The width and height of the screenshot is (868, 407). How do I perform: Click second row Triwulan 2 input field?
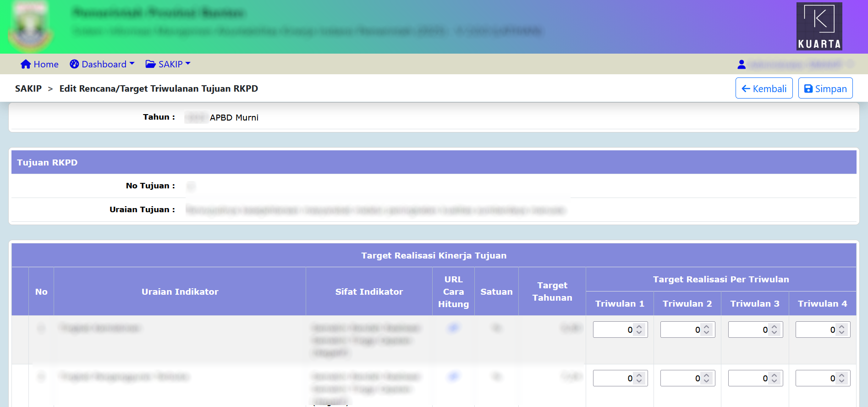click(x=680, y=379)
